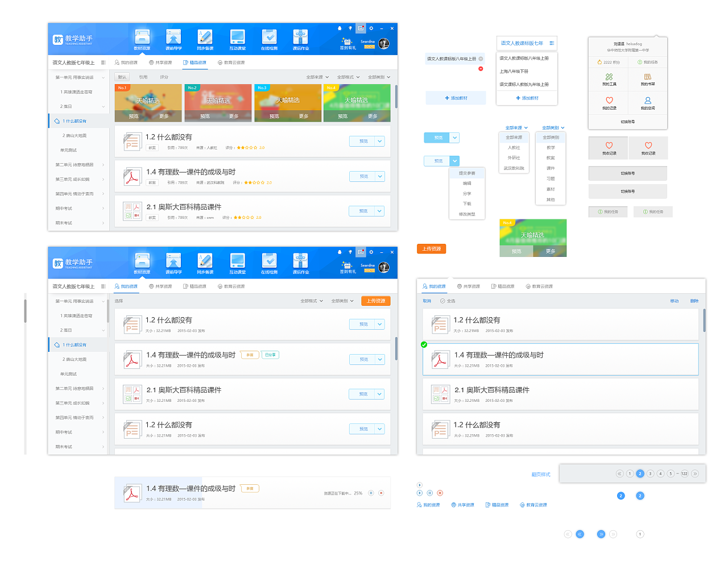Screen dimensions: 728x582
Task: Open settings gear in the 天喻精选 banner window
Action: click(371, 28)
